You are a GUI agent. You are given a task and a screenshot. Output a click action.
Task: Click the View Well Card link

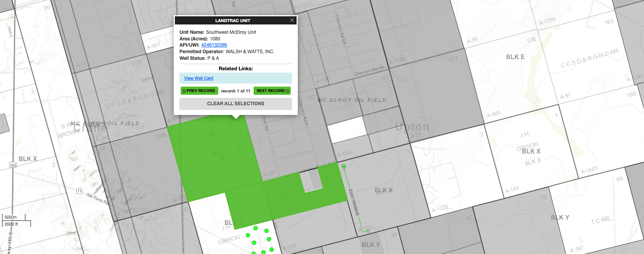point(199,78)
